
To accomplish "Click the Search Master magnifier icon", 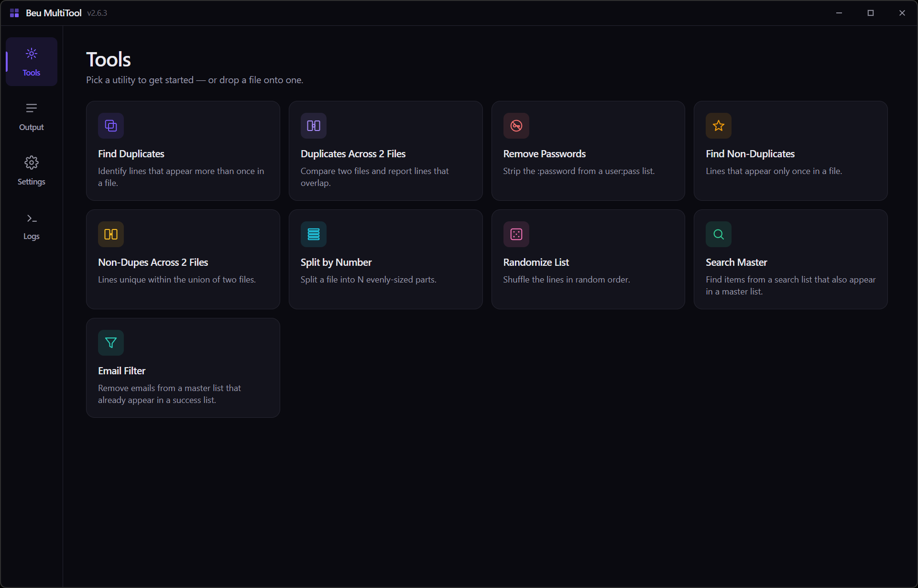I will click(x=719, y=234).
